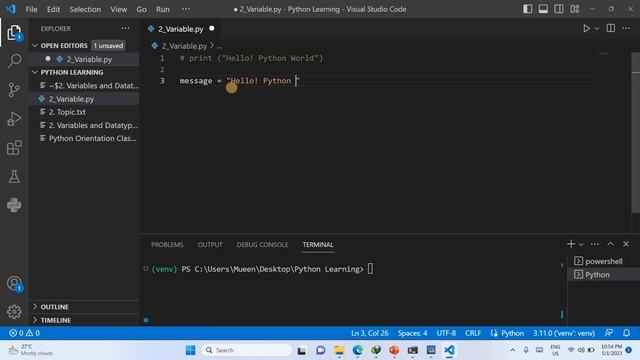
Task: Open notifications bell in status bar
Action: [627, 333]
